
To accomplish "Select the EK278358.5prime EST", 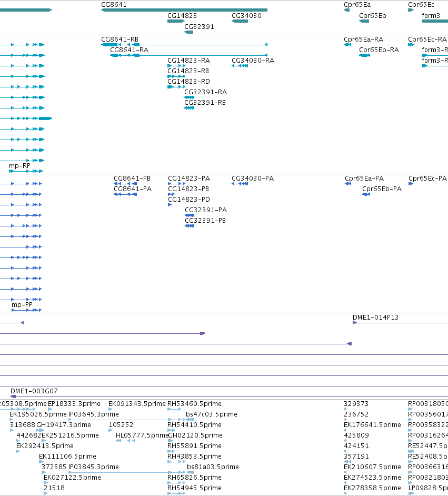I will [x=345, y=493].
